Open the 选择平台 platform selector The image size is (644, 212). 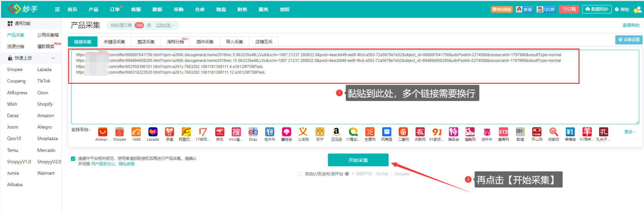[361, 174]
